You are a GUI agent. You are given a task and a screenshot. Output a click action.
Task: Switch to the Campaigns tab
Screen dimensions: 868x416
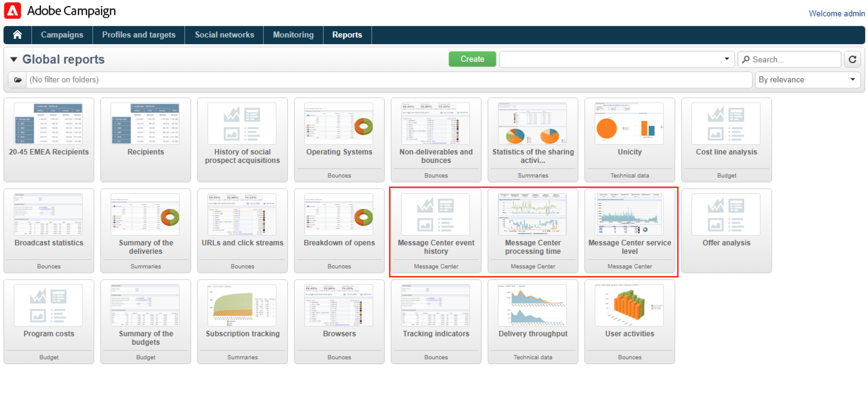[x=62, y=35]
